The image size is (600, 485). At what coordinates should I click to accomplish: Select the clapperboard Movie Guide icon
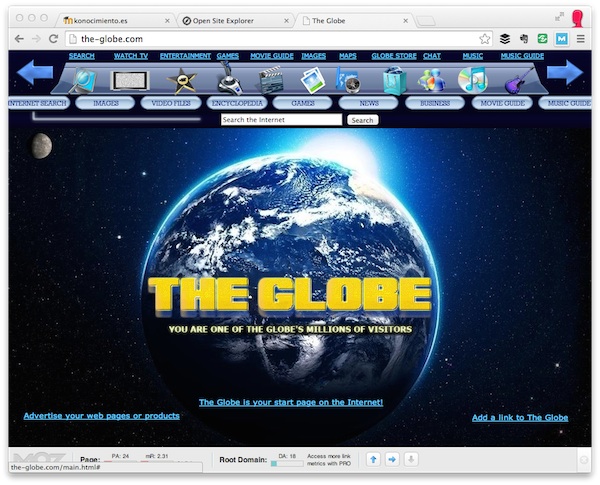[270, 81]
